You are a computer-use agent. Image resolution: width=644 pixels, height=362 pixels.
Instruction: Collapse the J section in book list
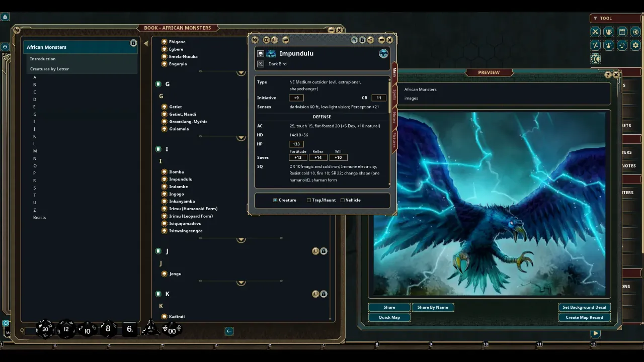tap(158, 251)
